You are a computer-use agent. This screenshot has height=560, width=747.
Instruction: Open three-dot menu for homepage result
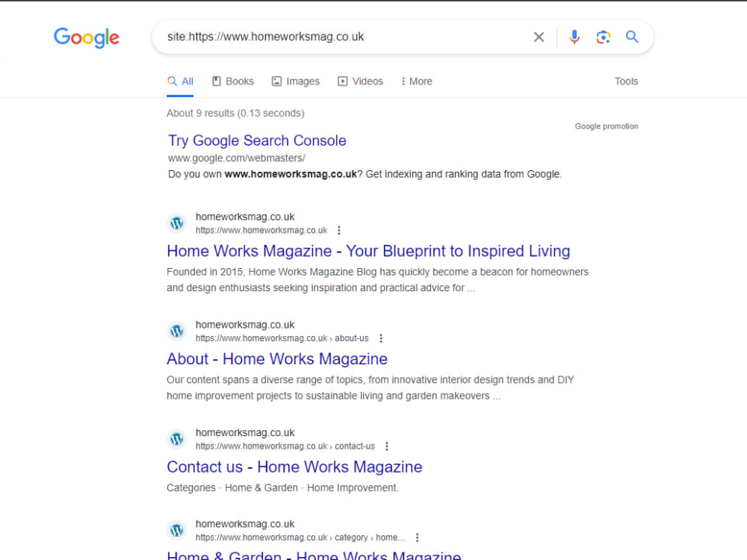coord(338,231)
